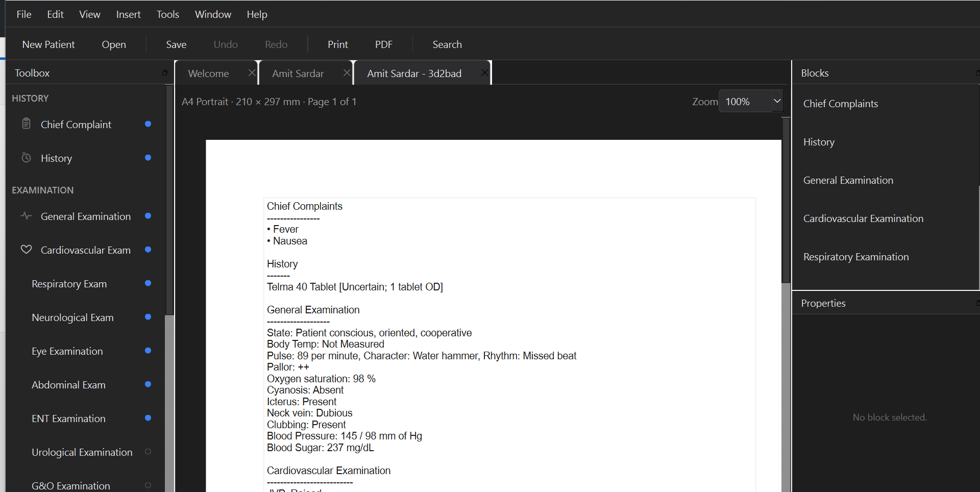Select Respiratory Examination in Blocks panel
This screenshot has height=492, width=980.
click(856, 257)
